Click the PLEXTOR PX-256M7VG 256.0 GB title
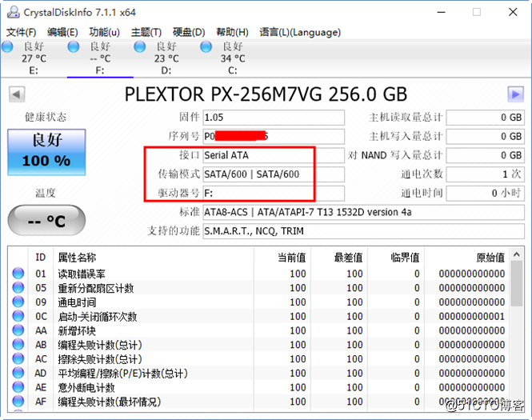The height and width of the screenshot is (420, 532). pos(266,94)
